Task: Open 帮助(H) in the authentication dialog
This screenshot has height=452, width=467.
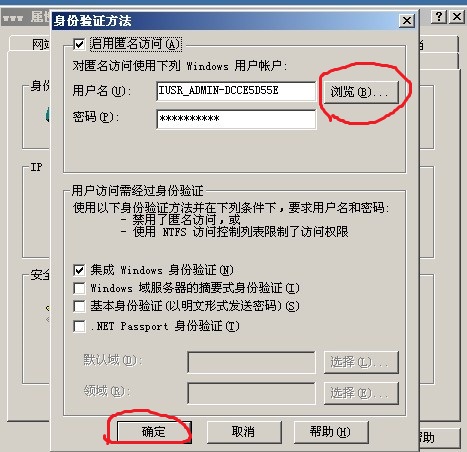Action: [331, 432]
